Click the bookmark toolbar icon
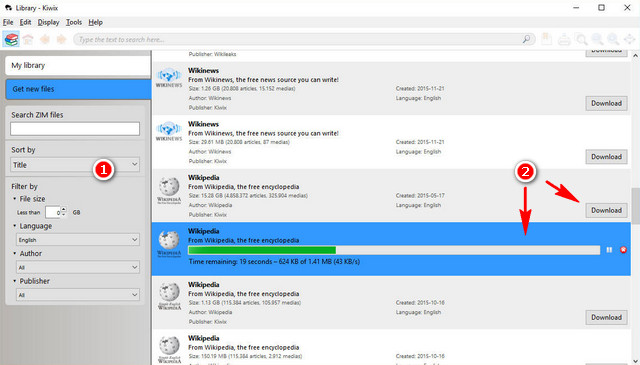This screenshot has width=640, height=365. (546, 39)
